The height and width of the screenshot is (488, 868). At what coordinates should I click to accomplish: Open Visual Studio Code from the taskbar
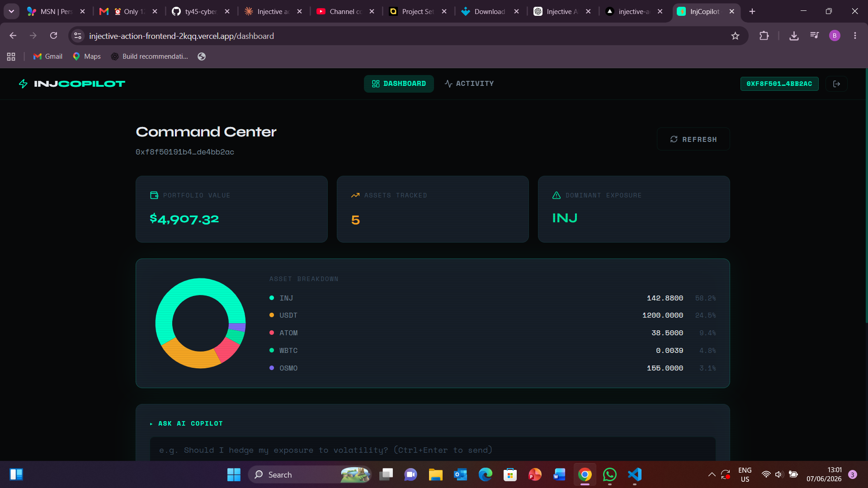[634, 474]
